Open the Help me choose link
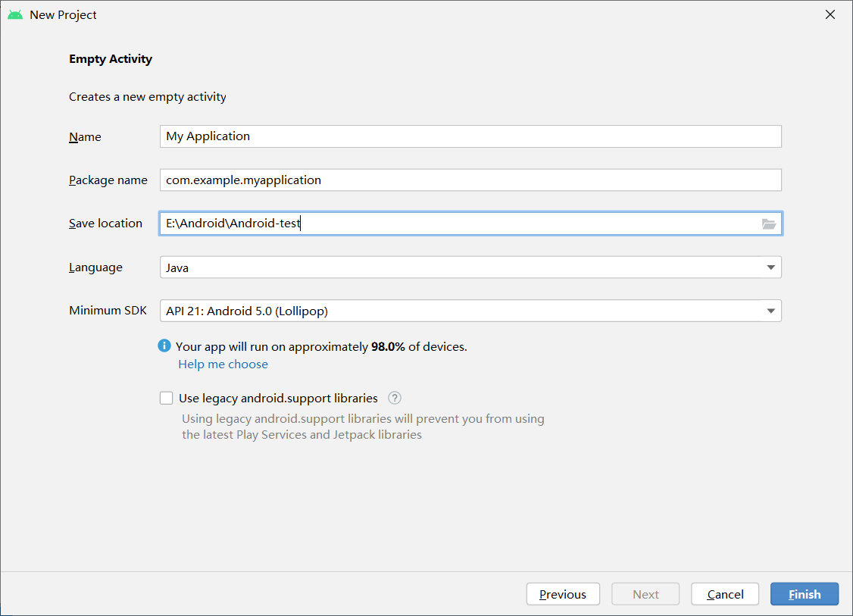The image size is (853, 616). (223, 364)
